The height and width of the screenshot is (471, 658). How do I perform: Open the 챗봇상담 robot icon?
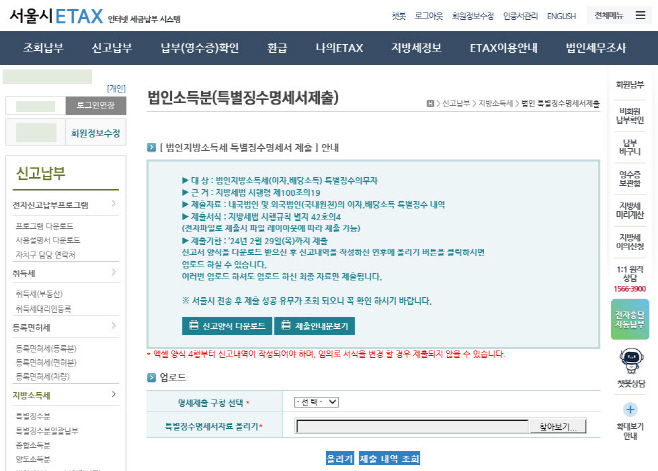click(632, 360)
